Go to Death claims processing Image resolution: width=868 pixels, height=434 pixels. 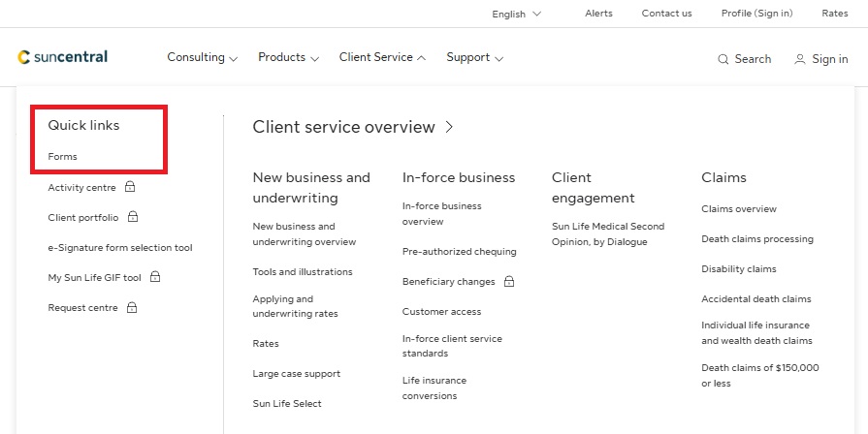point(757,238)
